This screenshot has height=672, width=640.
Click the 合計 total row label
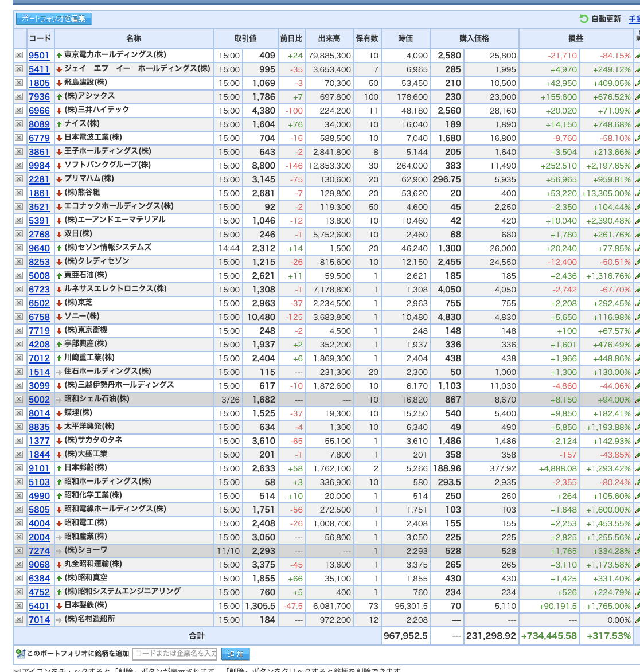[196, 635]
